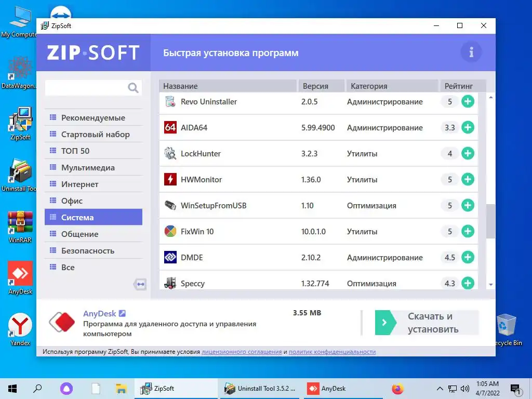The width and height of the screenshot is (532, 399).
Task: Open the Рекомендуемые category
Action: tap(94, 118)
